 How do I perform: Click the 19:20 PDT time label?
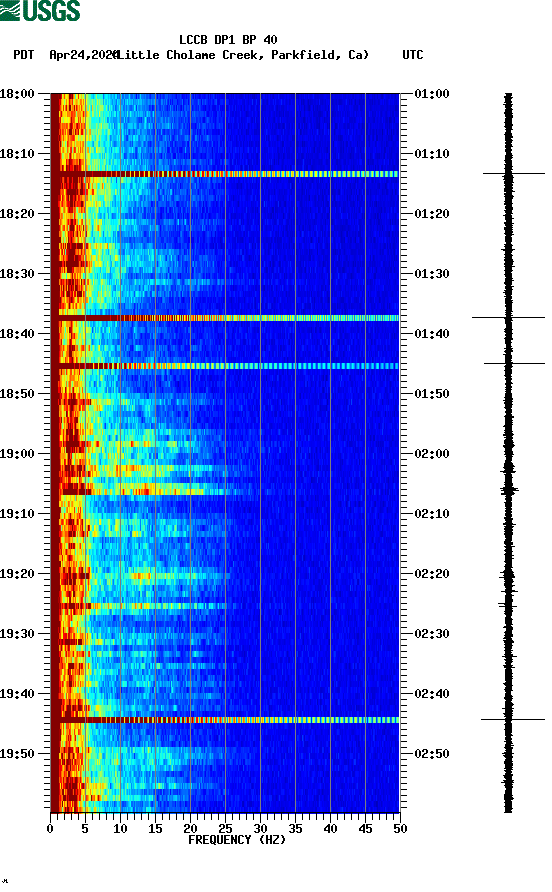[x=18, y=573]
